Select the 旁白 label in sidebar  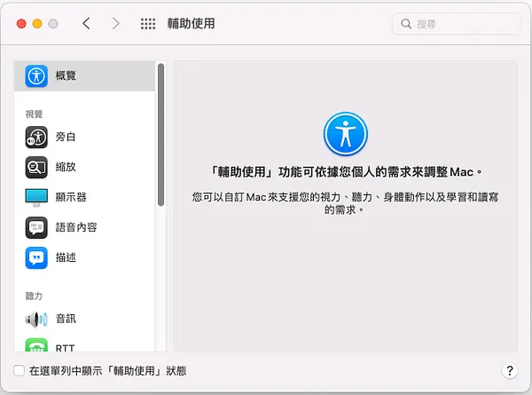click(66, 137)
